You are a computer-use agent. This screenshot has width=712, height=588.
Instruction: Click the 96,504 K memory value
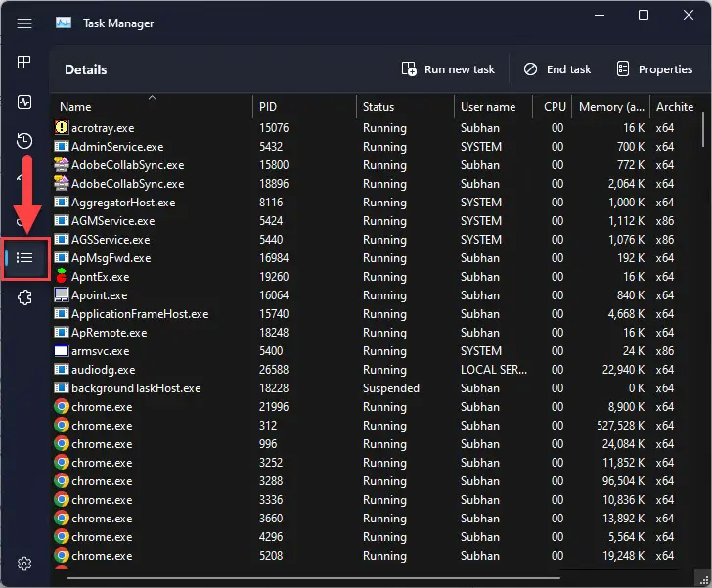click(623, 480)
